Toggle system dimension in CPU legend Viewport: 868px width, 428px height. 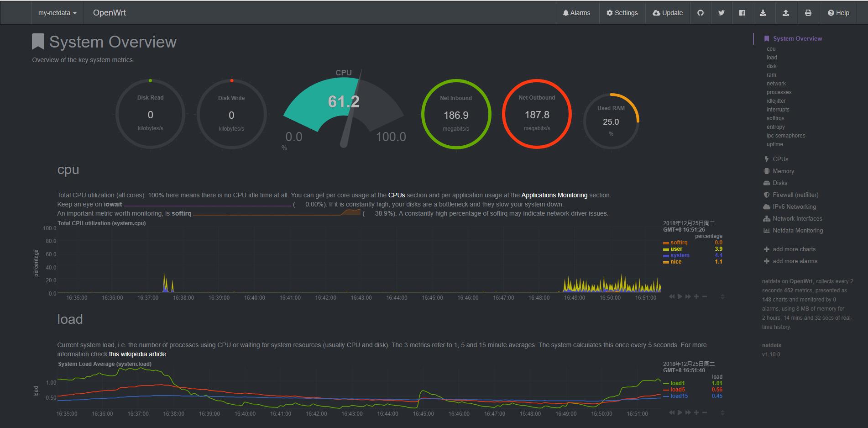click(x=680, y=255)
